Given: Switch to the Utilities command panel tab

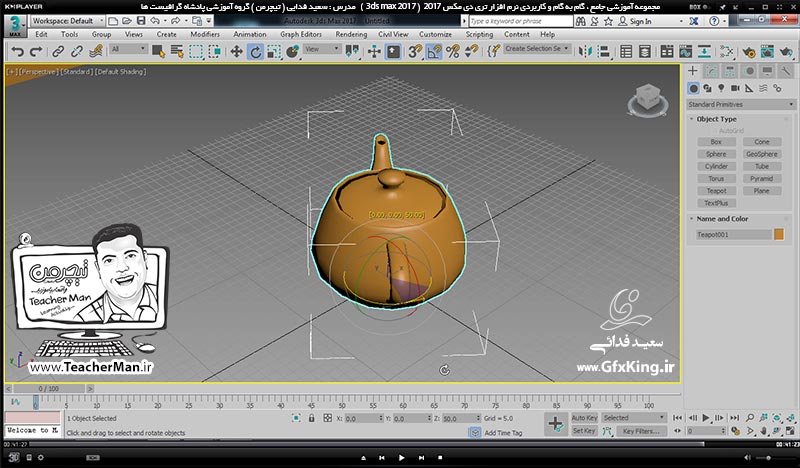Looking at the screenshot, I should click(x=786, y=71).
